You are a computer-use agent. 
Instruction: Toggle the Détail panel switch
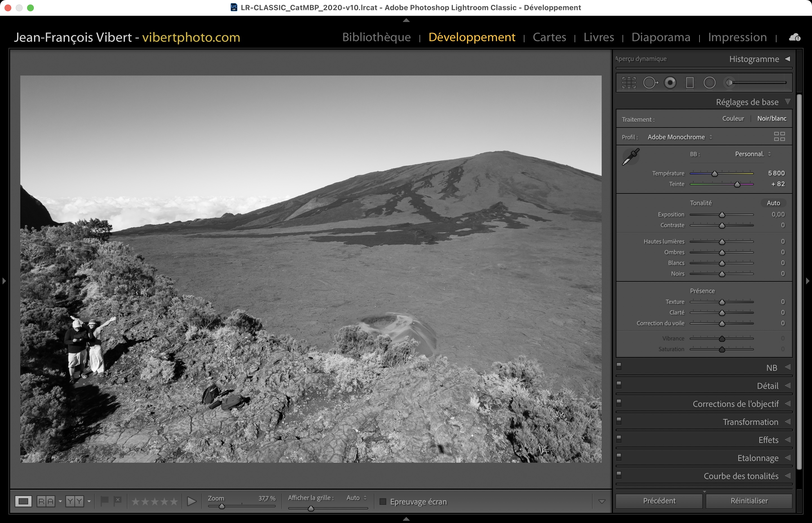619,384
